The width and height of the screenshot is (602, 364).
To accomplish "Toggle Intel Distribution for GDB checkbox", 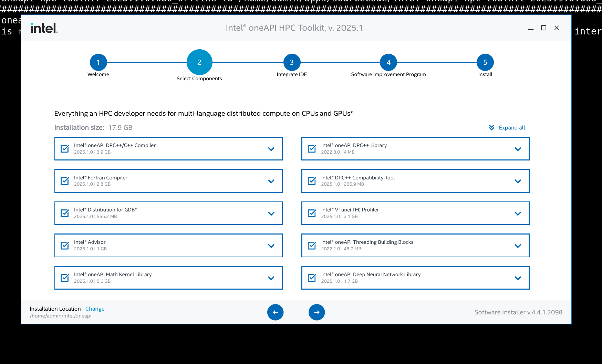I will pos(65,213).
